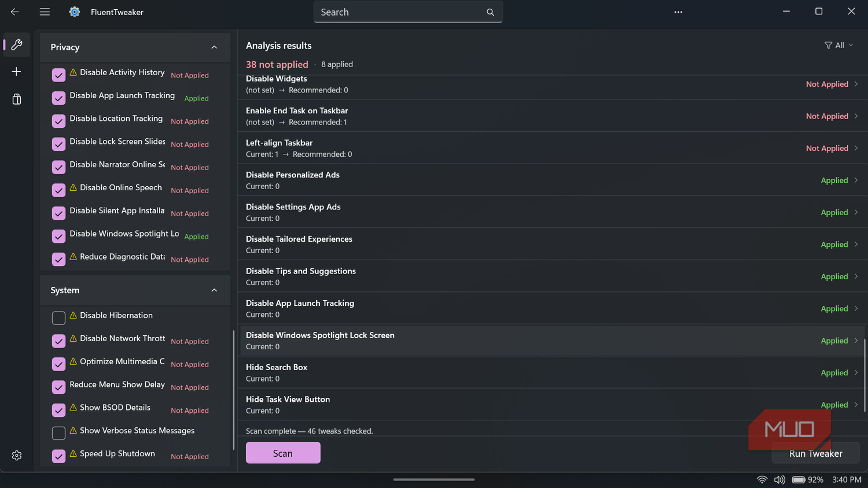Viewport: 868px width, 488px height.
Task: Open Hide Task View Button result row
Action: pyautogui.click(x=551, y=405)
